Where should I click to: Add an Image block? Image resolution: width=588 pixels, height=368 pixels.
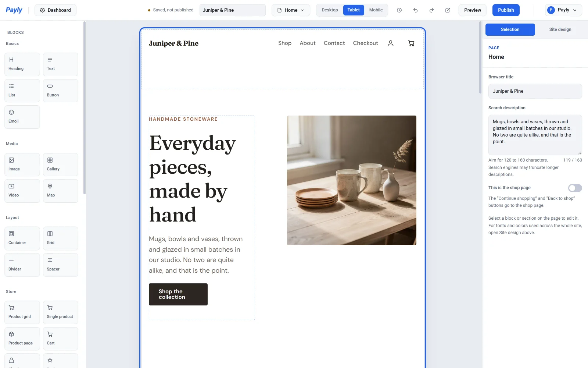tap(22, 164)
